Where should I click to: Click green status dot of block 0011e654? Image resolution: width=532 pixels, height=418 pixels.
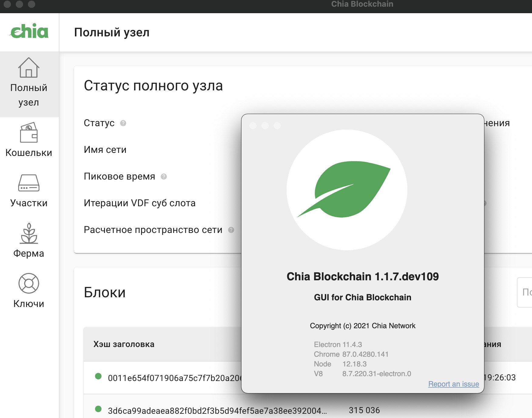coord(98,376)
